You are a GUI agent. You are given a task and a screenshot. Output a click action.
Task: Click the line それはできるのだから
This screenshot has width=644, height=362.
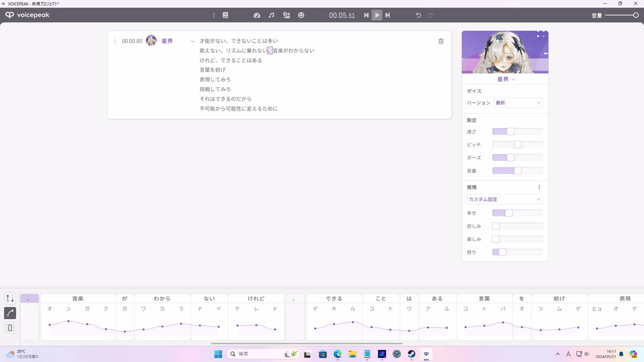225,99
